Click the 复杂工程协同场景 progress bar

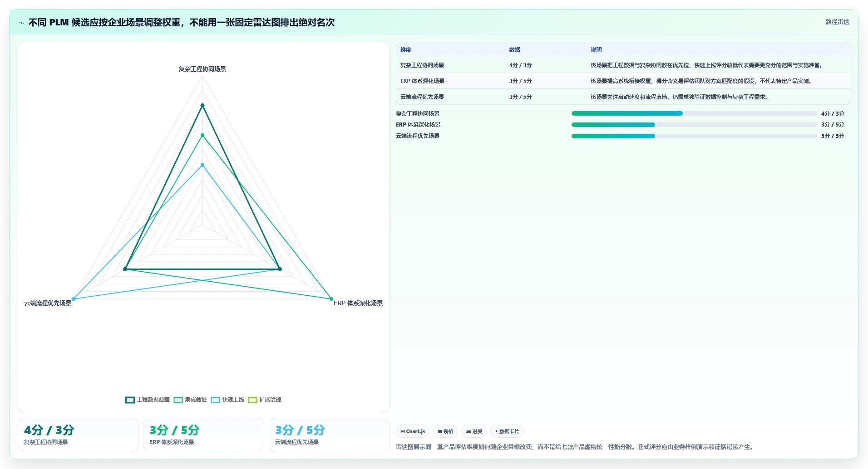click(694, 113)
